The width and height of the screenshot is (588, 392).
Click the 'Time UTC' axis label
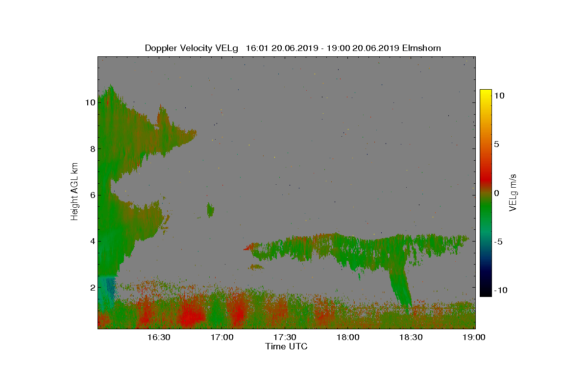(x=287, y=347)
